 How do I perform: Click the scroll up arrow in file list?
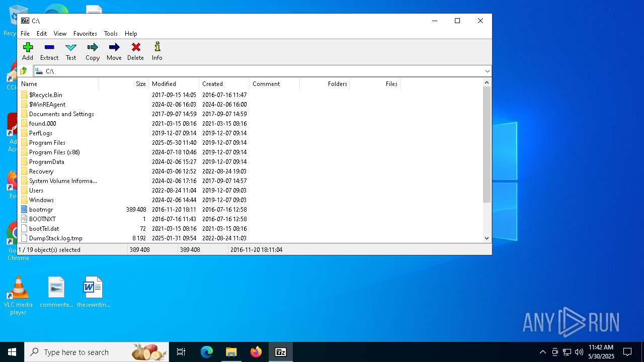[487, 83]
